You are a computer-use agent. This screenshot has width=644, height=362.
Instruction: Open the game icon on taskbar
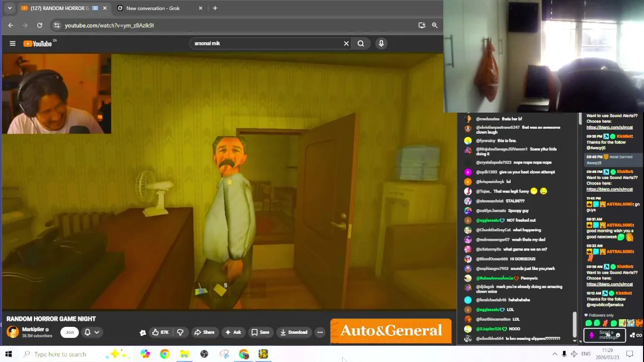(x=263, y=354)
